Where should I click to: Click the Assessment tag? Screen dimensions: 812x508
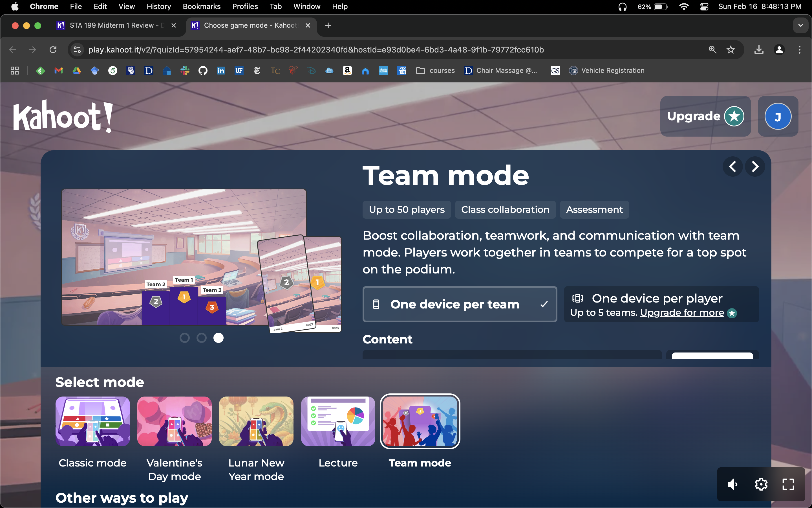click(x=594, y=210)
